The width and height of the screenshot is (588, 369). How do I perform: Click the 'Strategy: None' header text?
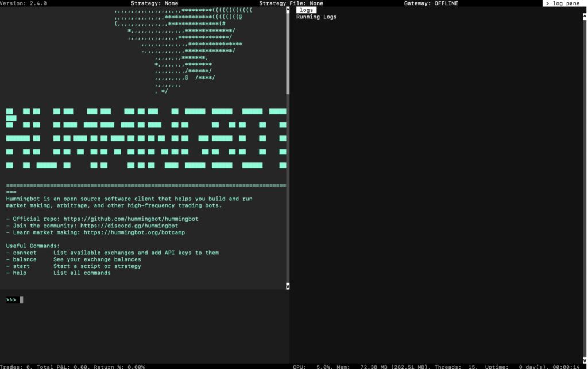click(154, 3)
